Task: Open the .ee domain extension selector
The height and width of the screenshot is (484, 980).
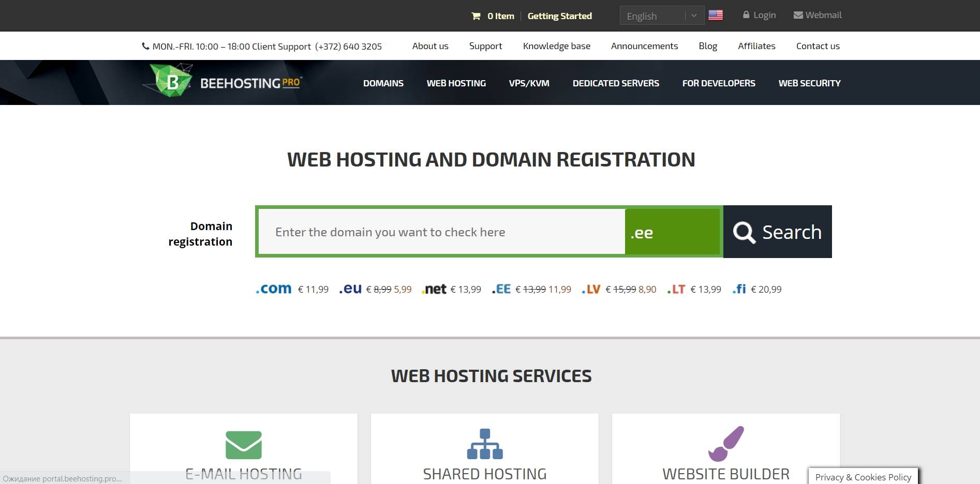Action: click(x=673, y=232)
